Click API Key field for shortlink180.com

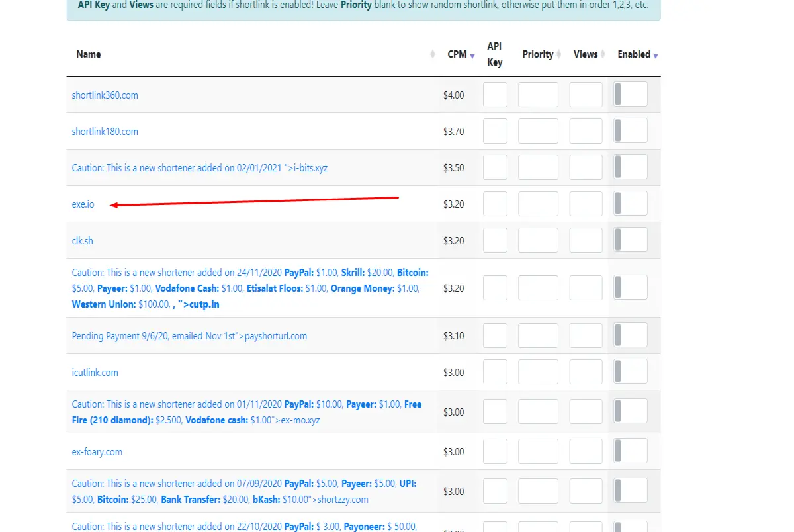pyautogui.click(x=495, y=131)
